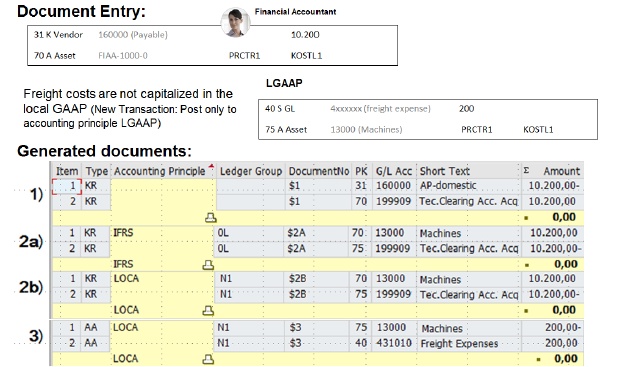This screenshot has width=632, height=367.
Task: Click the 'LOCA' accounting principle cell in the $3 row
Action: coord(125,327)
